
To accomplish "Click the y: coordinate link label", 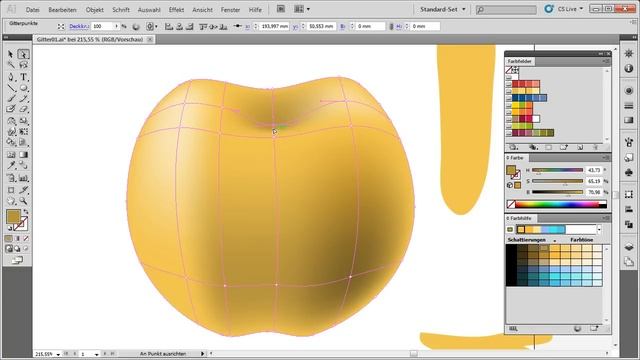I will (x=296, y=27).
